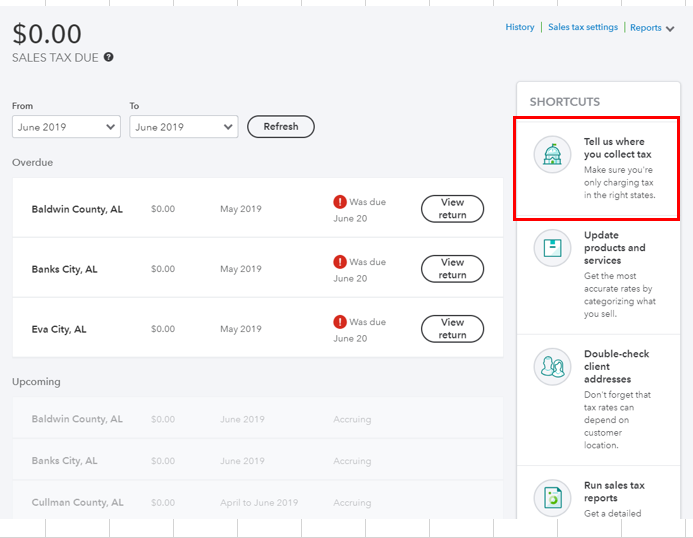Click upcoming row Cullman County, AL

(258, 502)
